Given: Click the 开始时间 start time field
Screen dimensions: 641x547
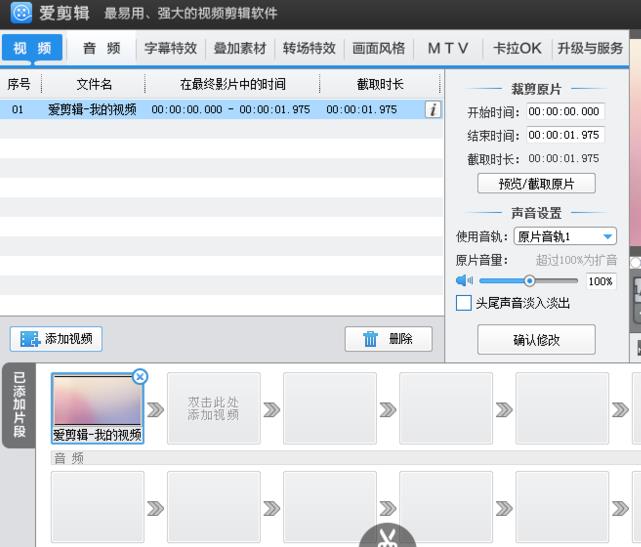Looking at the screenshot, I should pos(564,112).
